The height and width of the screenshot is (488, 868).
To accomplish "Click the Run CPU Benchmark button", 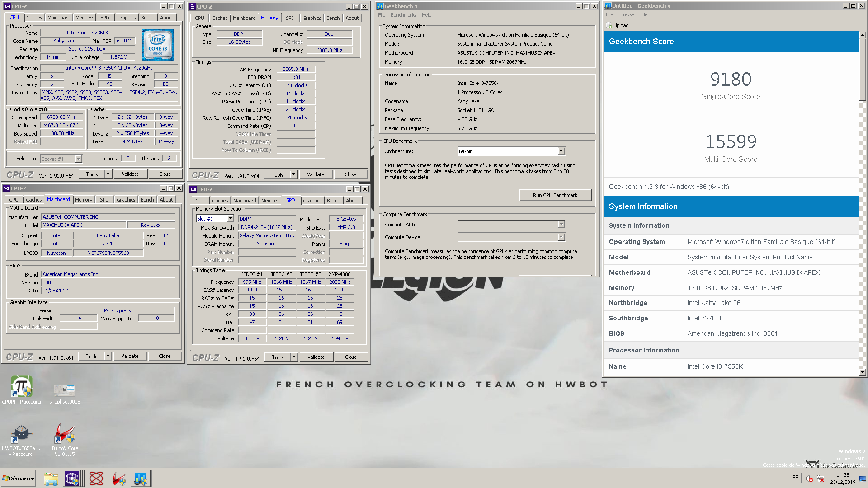I will (x=555, y=195).
